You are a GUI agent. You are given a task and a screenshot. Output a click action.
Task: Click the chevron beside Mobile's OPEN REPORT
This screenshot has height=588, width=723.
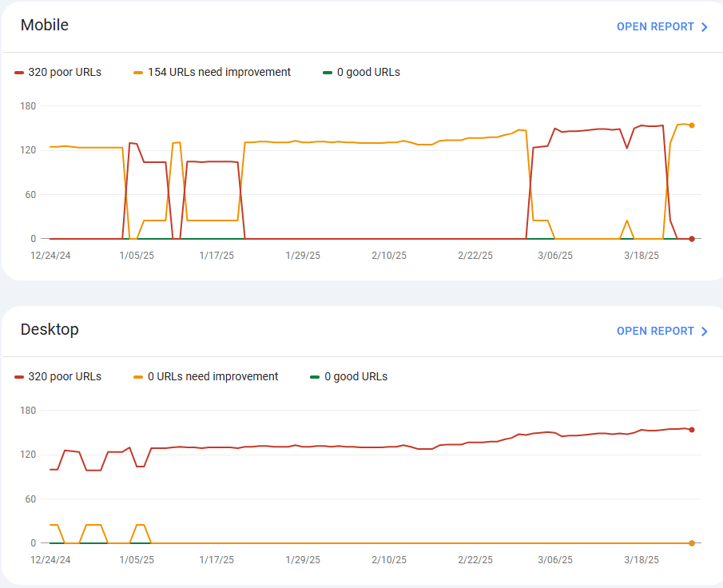point(705,27)
